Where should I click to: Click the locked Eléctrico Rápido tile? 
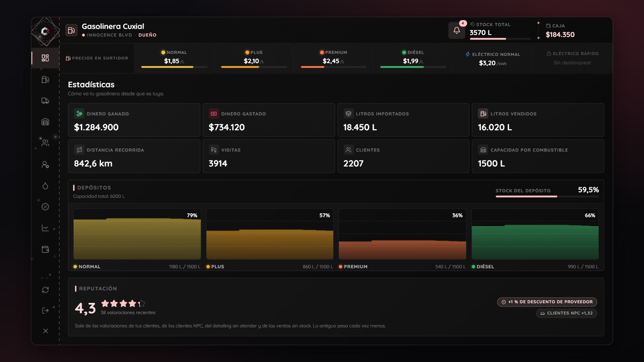(x=572, y=58)
